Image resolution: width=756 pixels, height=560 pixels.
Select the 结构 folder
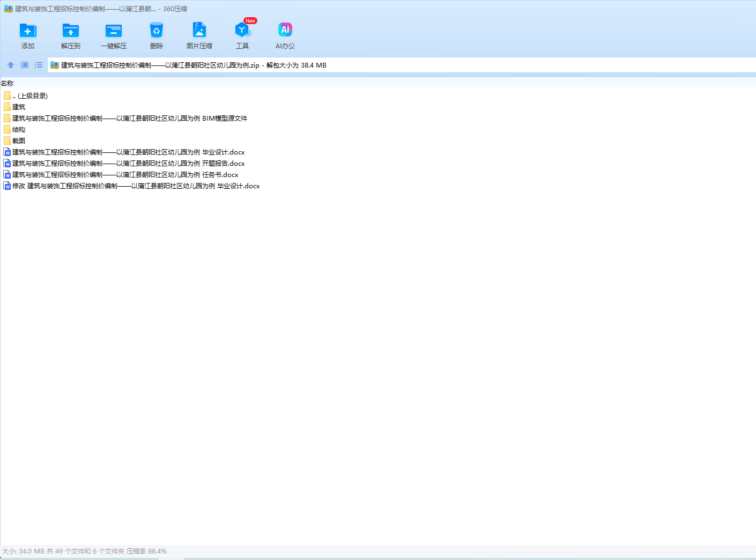tap(19, 129)
